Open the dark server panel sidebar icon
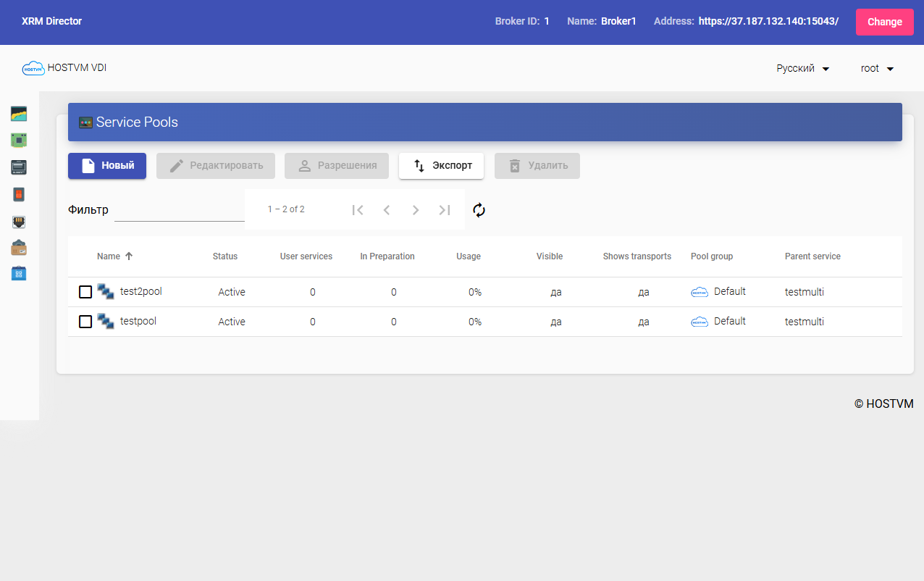The width and height of the screenshot is (924, 581). [x=19, y=167]
